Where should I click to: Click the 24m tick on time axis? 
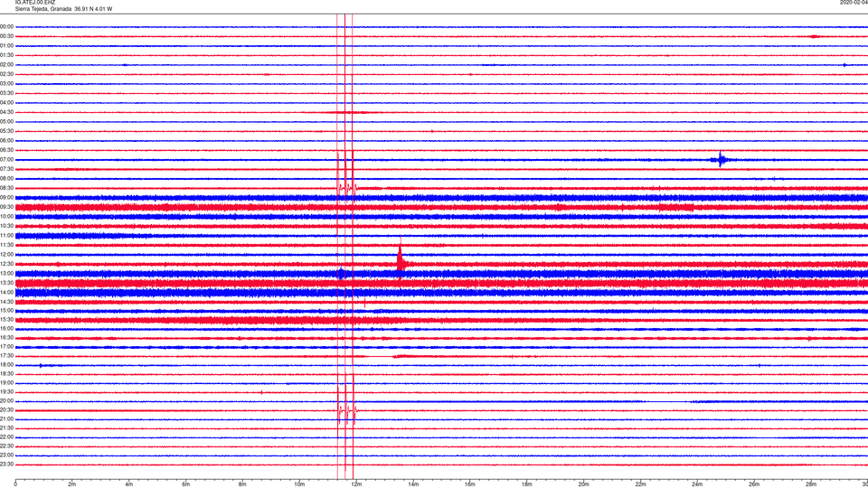point(697,484)
